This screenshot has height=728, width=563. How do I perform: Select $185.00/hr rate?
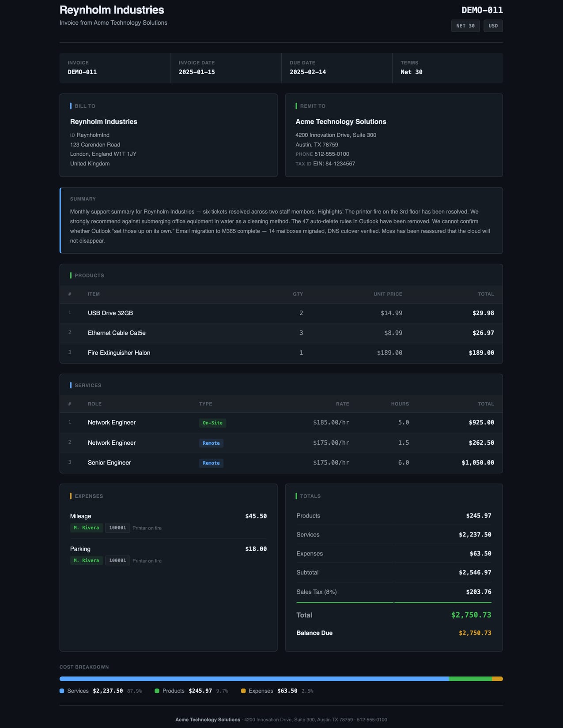click(x=331, y=422)
